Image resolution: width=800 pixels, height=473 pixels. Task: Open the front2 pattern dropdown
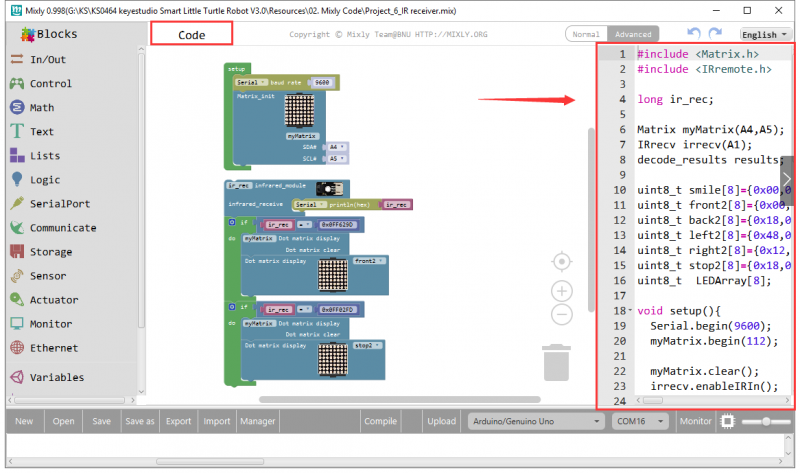click(368, 261)
